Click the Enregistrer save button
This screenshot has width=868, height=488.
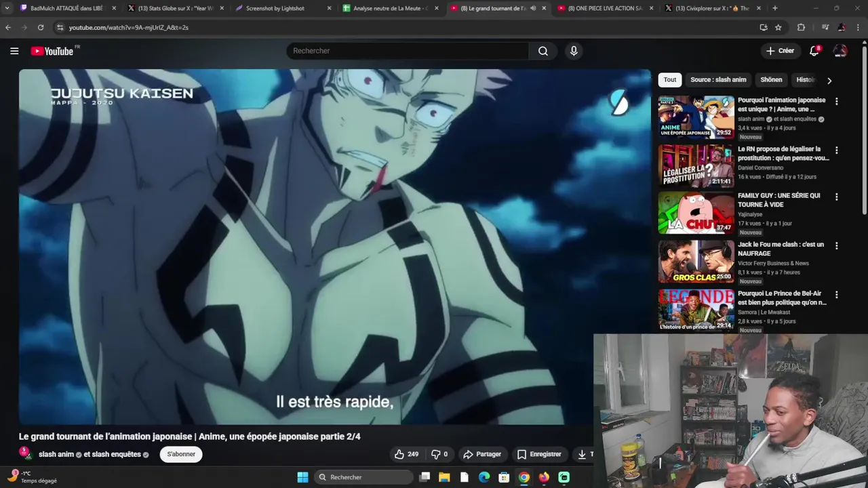click(539, 454)
